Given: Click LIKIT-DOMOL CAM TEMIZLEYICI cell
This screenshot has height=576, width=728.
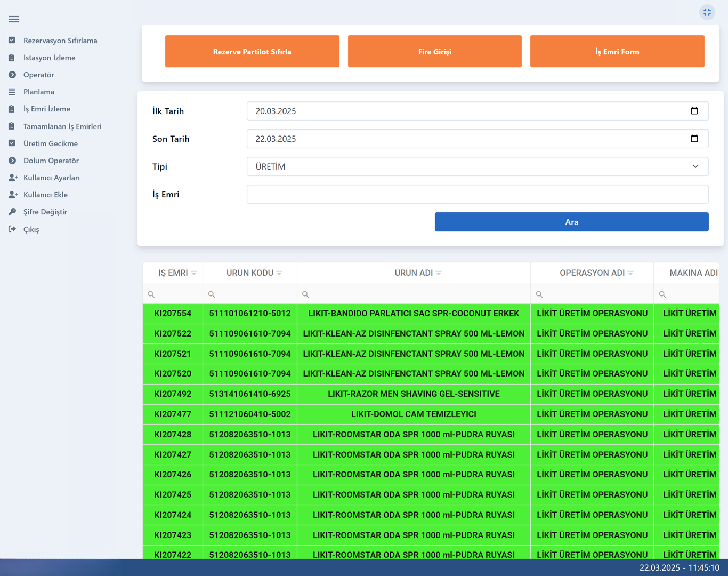Looking at the screenshot, I should 414,414.
